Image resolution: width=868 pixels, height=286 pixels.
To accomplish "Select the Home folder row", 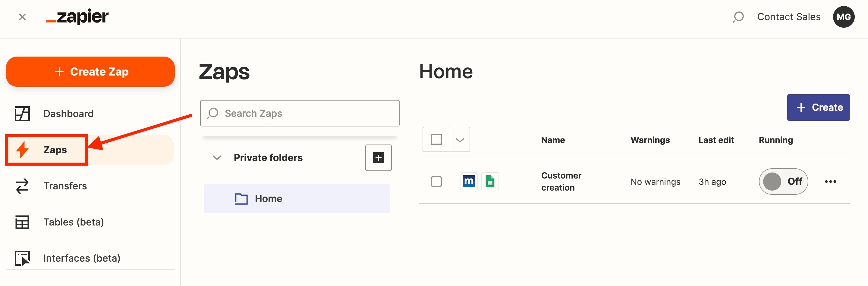I will tap(297, 198).
